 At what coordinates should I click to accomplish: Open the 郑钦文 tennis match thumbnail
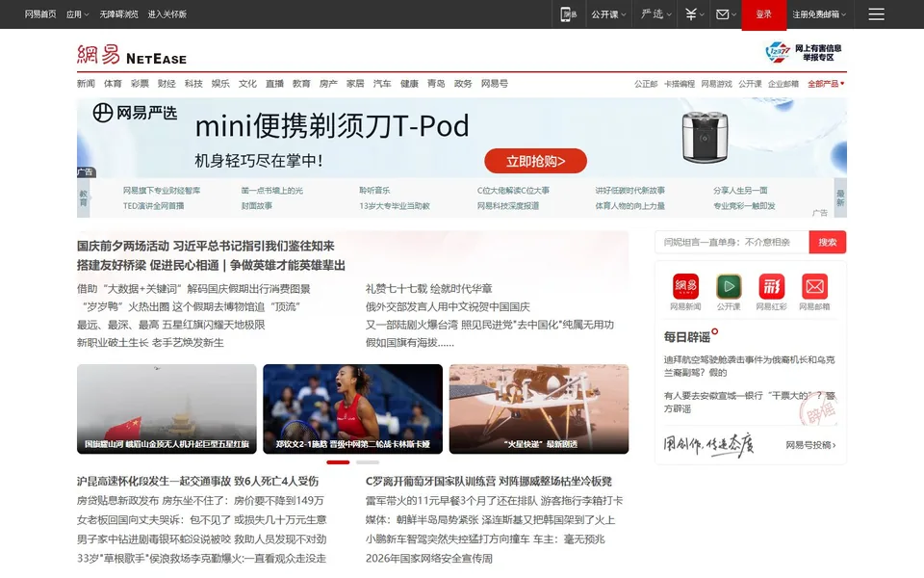(x=352, y=408)
